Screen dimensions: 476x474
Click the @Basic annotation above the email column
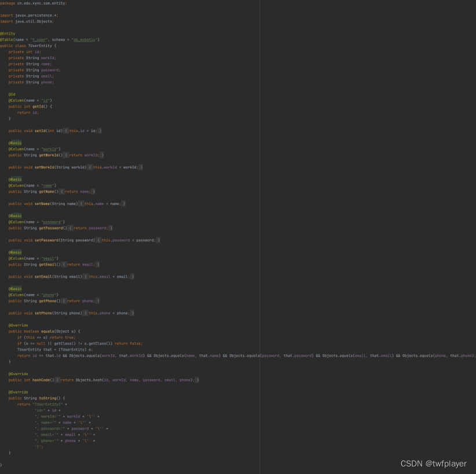click(x=15, y=252)
